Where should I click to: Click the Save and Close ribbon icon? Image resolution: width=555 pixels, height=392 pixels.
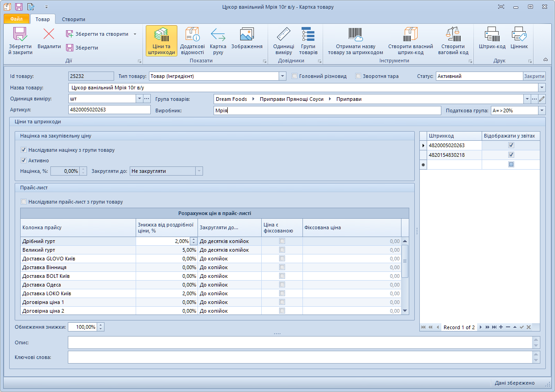point(20,41)
